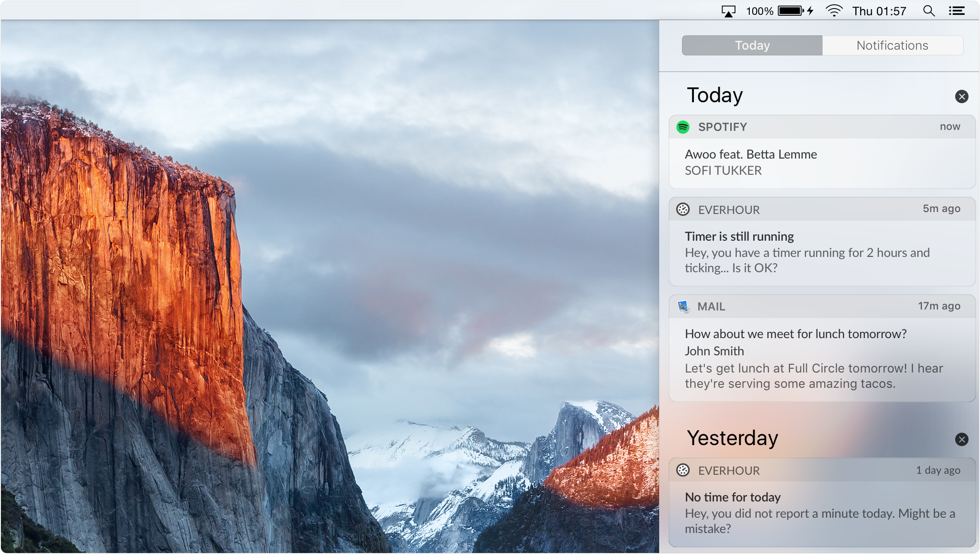The width and height of the screenshot is (980, 554).
Task: Click the Everhour icon on 5m ago notification
Action: [x=683, y=210]
